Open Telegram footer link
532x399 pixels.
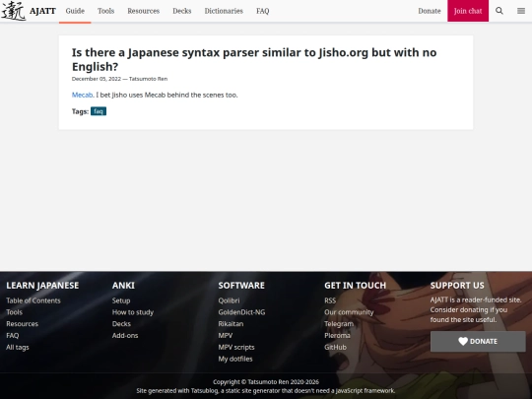[339, 324]
